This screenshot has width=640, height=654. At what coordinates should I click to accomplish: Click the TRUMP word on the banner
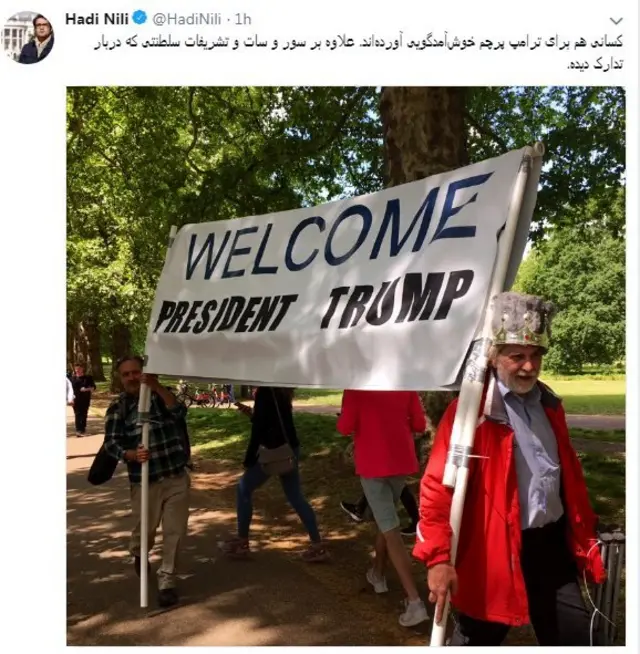(x=397, y=299)
